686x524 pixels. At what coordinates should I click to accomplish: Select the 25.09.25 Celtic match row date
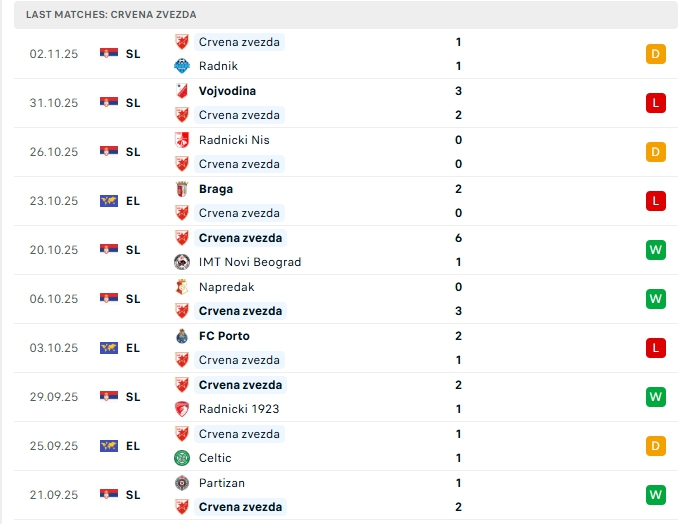54,446
